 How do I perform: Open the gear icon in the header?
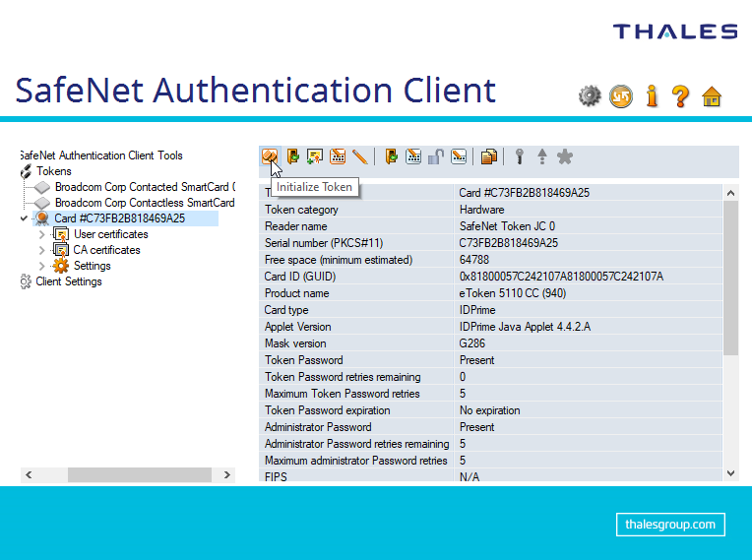point(590,95)
